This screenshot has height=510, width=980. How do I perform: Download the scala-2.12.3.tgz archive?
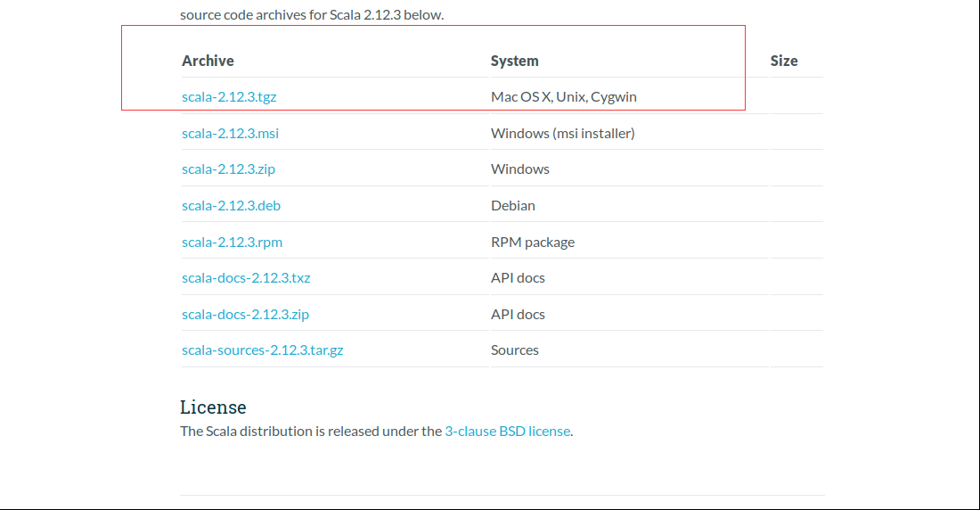pos(229,96)
